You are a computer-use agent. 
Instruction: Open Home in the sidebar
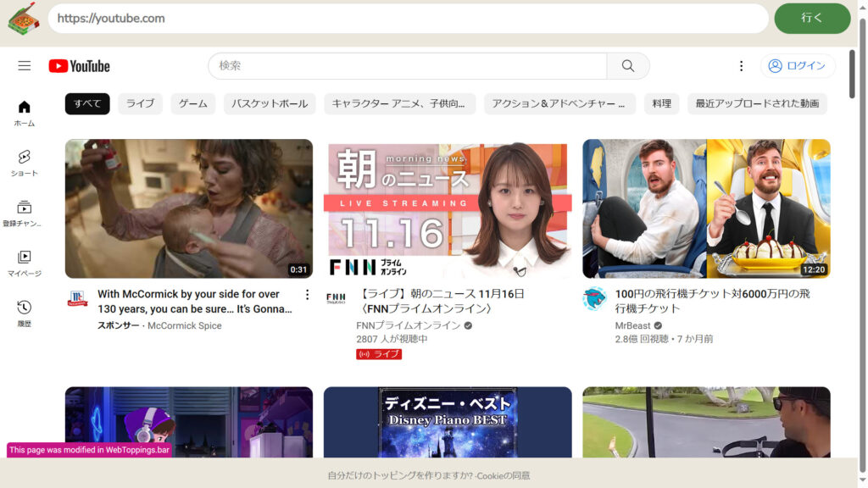25,114
